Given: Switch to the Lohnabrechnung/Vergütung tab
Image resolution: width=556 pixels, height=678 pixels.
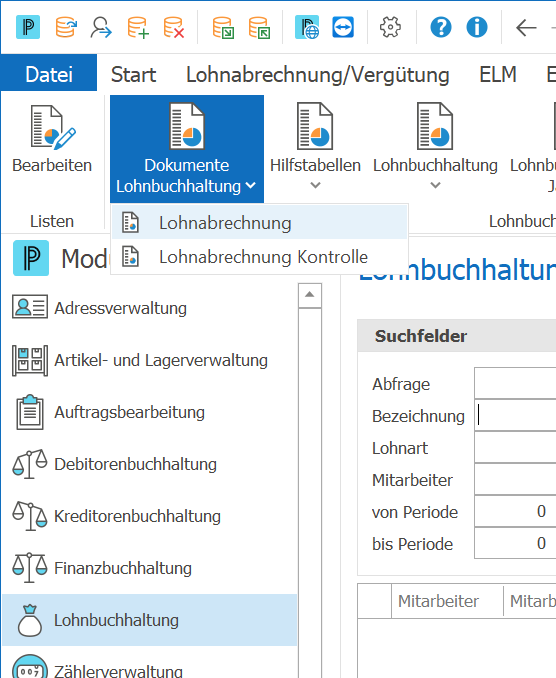Looking at the screenshot, I should pyautogui.click(x=318, y=74).
